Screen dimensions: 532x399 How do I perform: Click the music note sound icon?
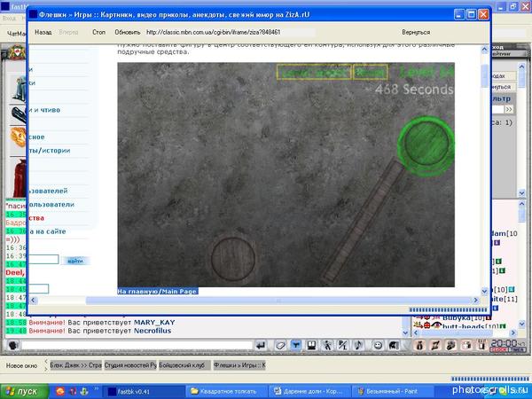358,346
